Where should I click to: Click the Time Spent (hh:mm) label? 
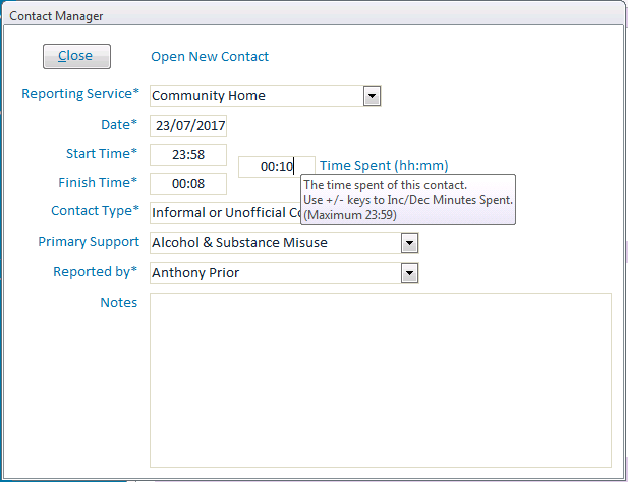(384, 166)
